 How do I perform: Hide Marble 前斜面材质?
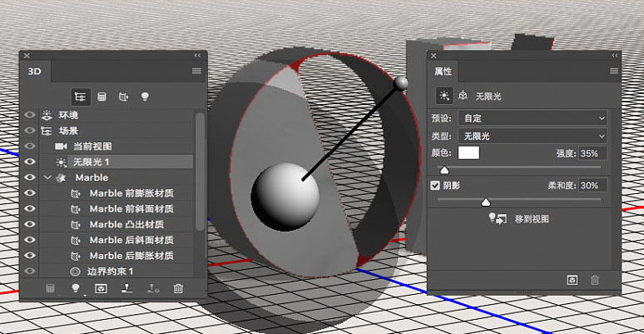click(30, 209)
